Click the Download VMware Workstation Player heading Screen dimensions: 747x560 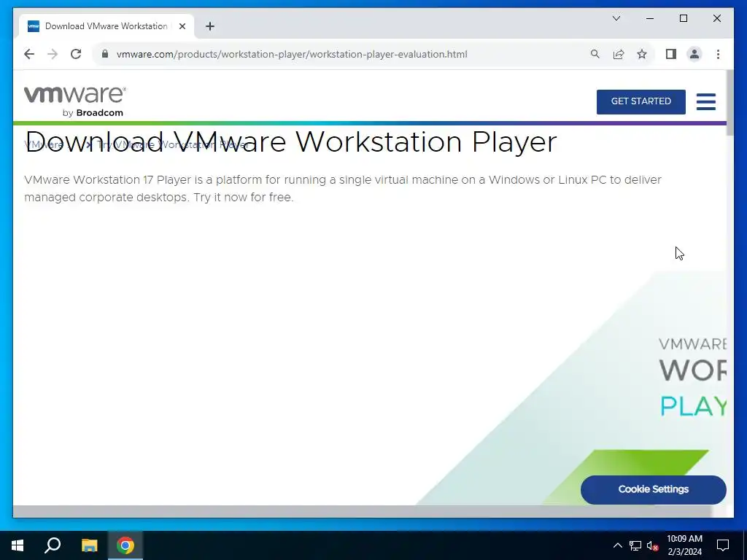290,142
